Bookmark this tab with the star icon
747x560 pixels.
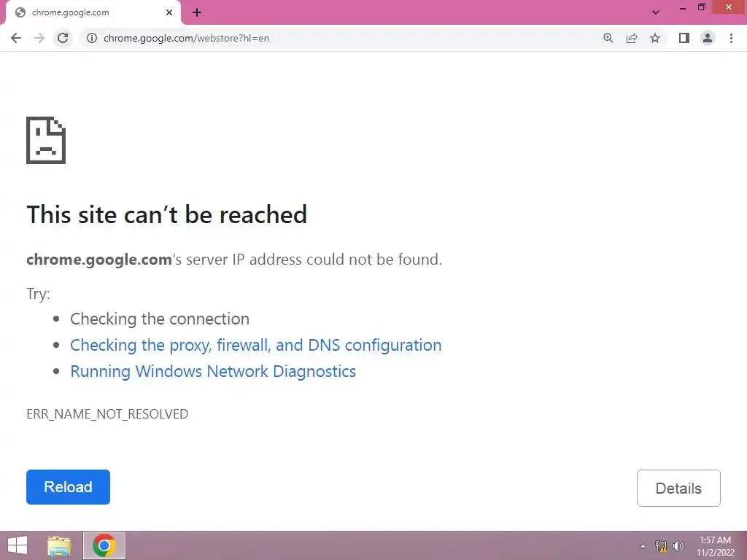(655, 38)
